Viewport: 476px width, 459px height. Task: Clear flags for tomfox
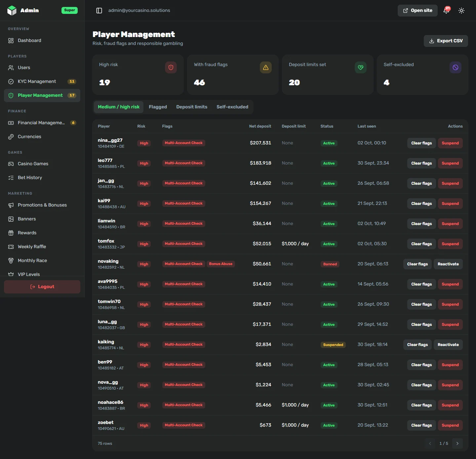pos(421,244)
